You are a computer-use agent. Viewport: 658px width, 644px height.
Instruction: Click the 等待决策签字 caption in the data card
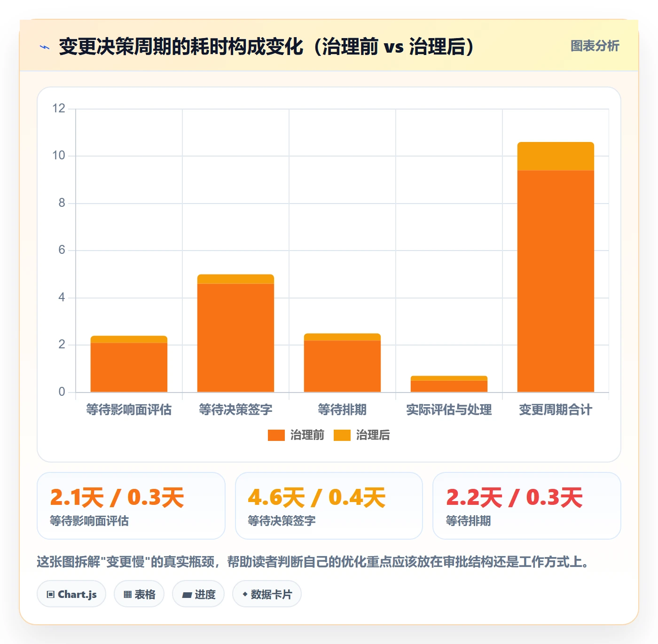pyautogui.click(x=282, y=521)
